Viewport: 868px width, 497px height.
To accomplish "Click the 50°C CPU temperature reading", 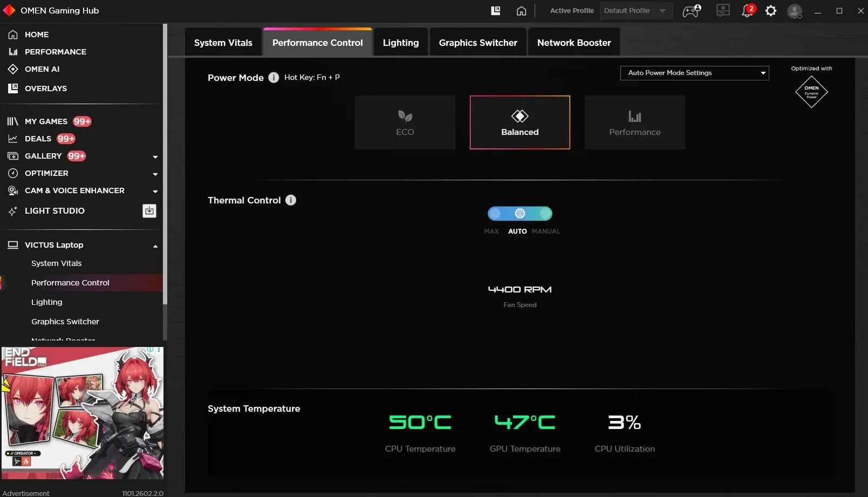I will click(420, 422).
